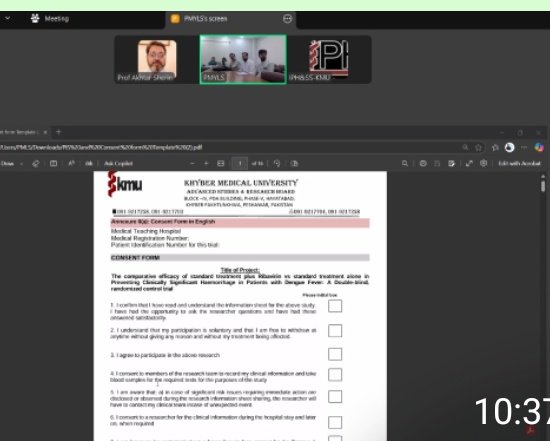Zoom out with the minus icon
This screenshot has height=441, width=550.
[192, 163]
